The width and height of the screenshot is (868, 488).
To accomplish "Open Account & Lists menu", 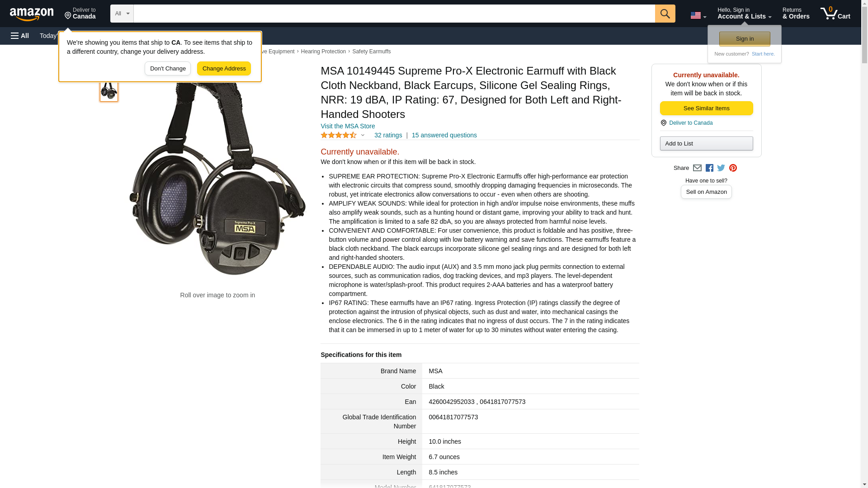I will (744, 14).
